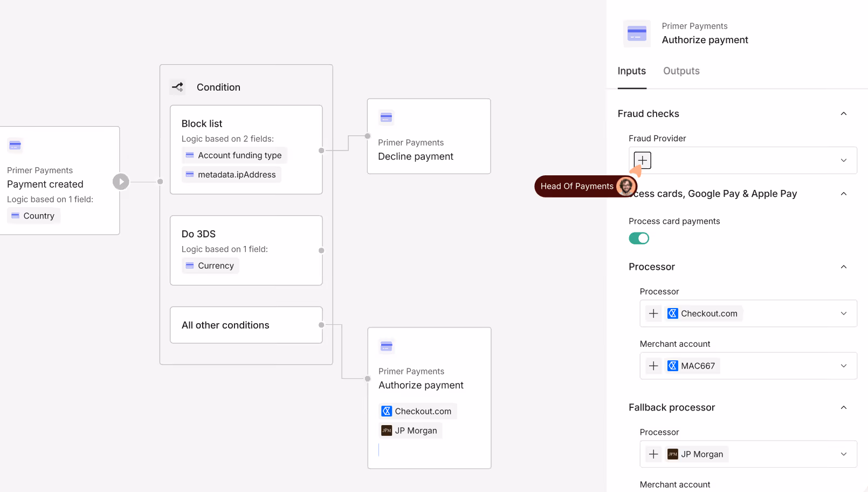Click the plus icon next to Checkout.com processor
Image resolution: width=868 pixels, height=492 pixels.
[653, 313]
